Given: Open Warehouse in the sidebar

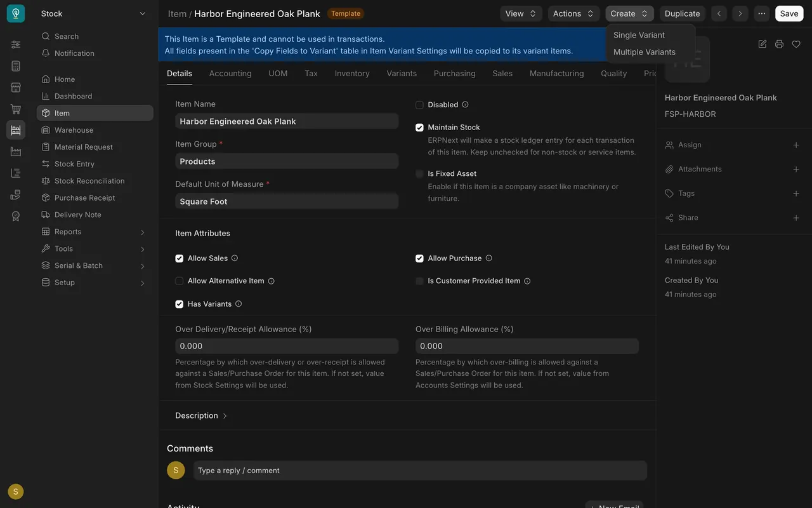Looking at the screenshot, I should 95,130.
